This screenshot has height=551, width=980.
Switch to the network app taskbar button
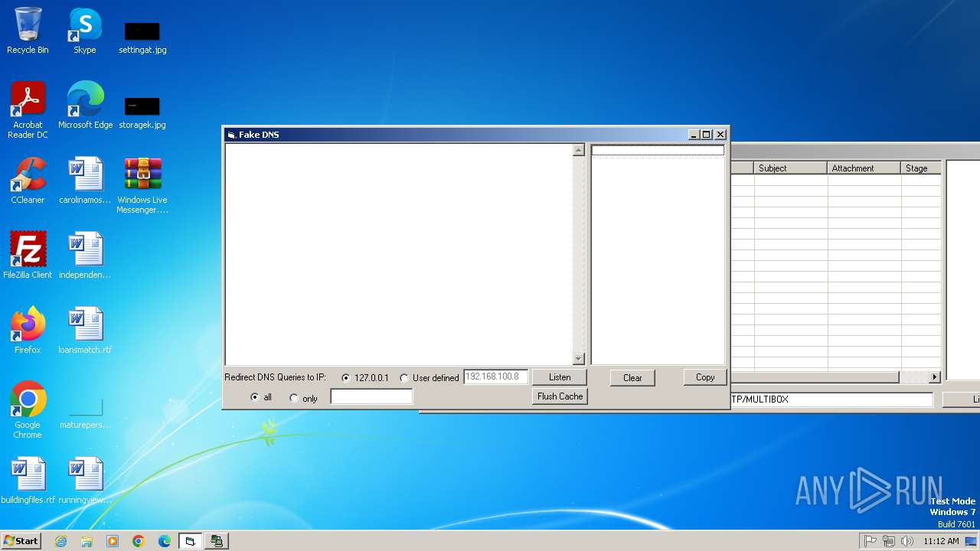pyautogui.click(x=217, y=541)
